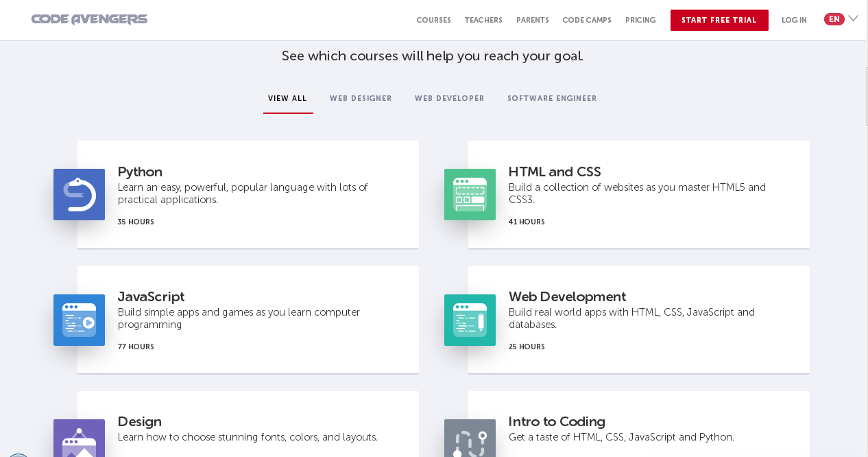Open the JavaScript course via its icon
The image size is (868, 457).
[x=79, y=320]
